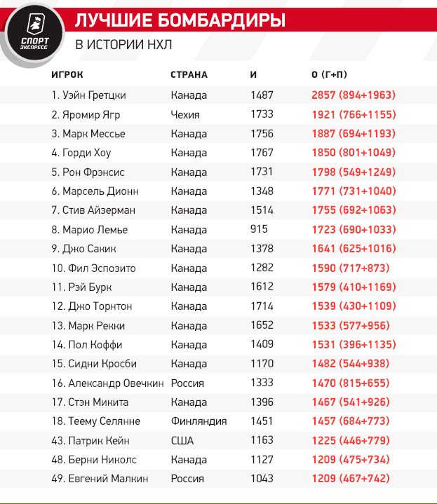Click the ИГРОК column header
This screenshot has width=437, height=504.
pyautogui.click(x=67, y=75)
